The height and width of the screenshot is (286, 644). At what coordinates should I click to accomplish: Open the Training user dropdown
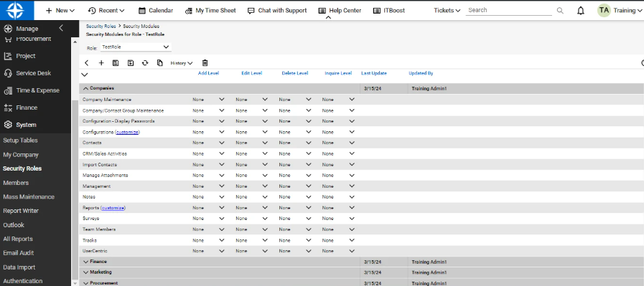[627, 11]
